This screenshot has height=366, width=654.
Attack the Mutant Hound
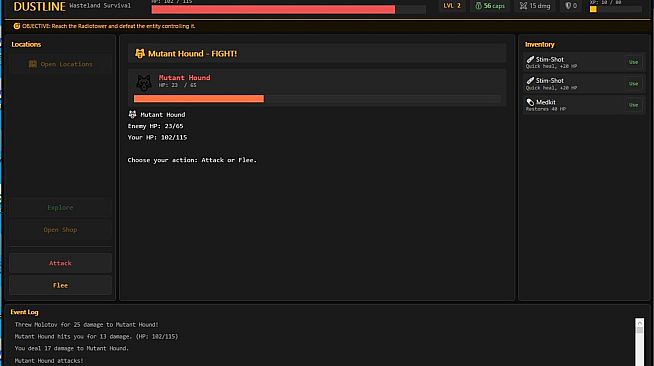click(60, 263)
